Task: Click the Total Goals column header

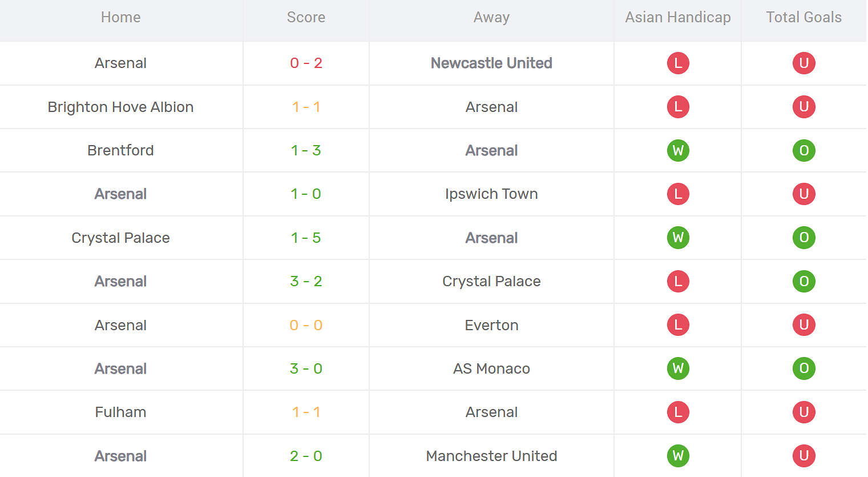Action: pyautogui.click(x=804, y=17)
